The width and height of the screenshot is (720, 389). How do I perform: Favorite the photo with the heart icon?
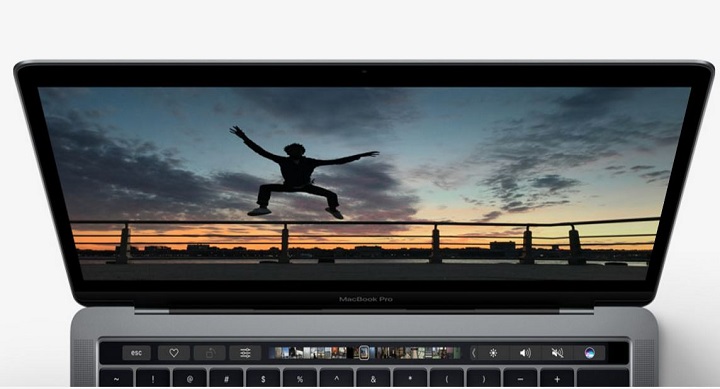[x=174, y=353]
